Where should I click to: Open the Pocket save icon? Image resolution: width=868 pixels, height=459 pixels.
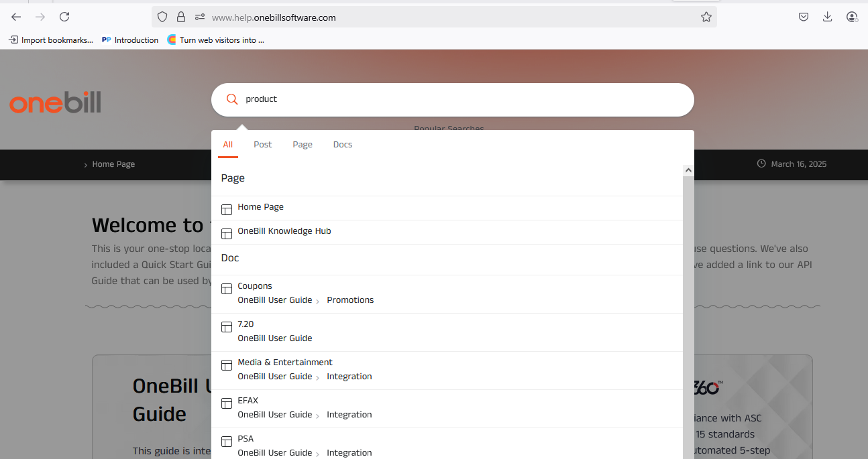click(804, 17)
